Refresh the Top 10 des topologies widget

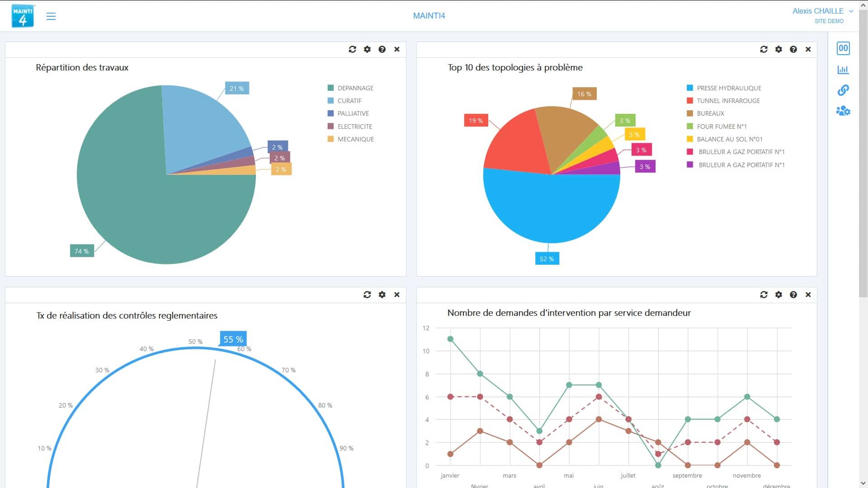764,49
